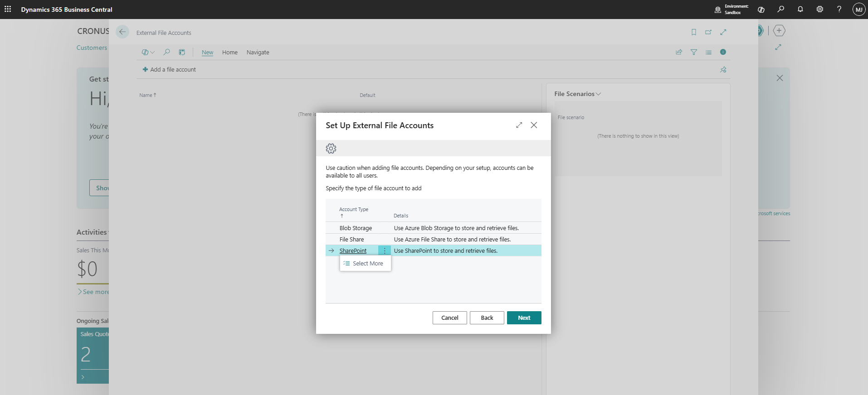Click the Back button in dialog
This screenshot has height=395, width=868.
pos(487,318)
